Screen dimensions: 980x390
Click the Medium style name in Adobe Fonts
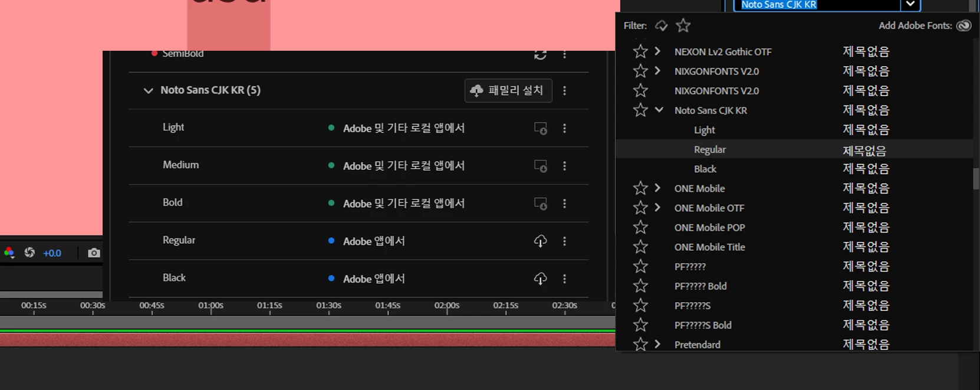180,165
